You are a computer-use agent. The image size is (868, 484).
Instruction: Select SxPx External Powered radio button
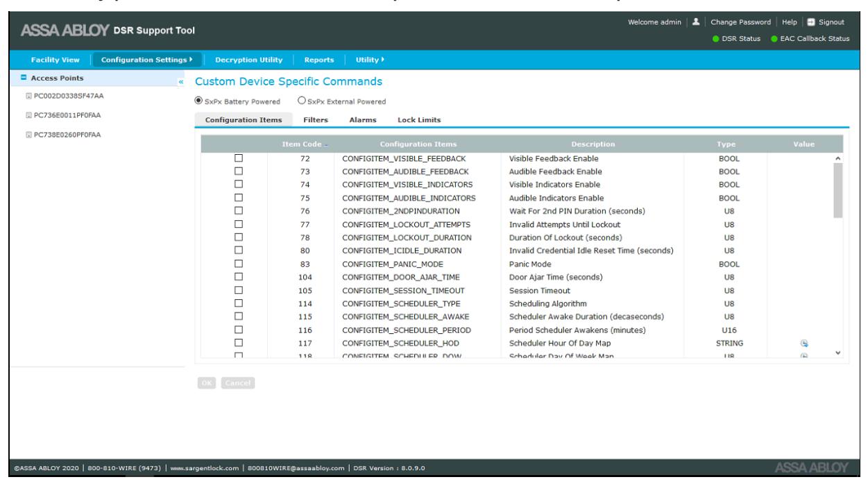(300, 102)
